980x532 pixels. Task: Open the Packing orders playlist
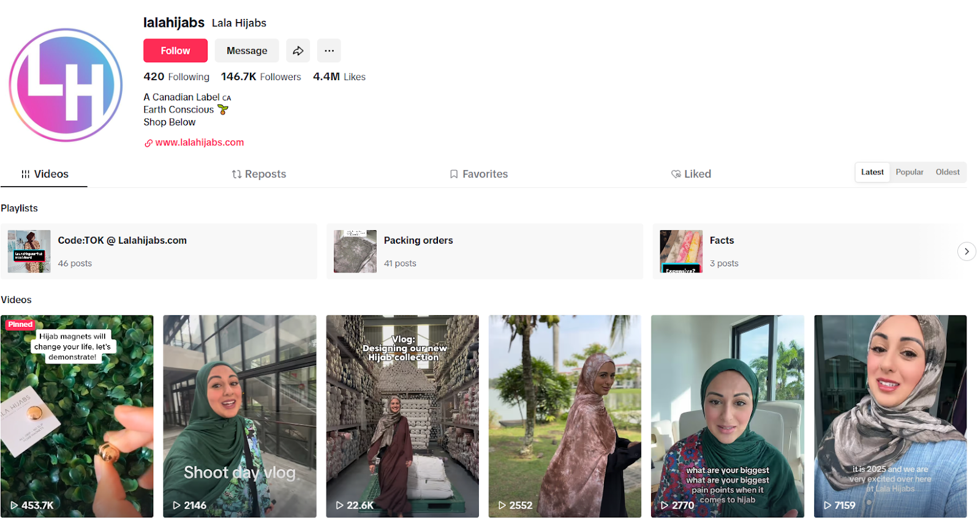coord(484,252)
